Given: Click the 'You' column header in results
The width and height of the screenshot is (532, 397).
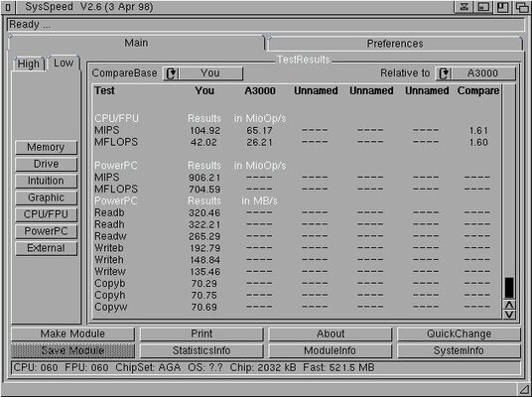Looking at the screenshot, I should click(x=204, y=91).
